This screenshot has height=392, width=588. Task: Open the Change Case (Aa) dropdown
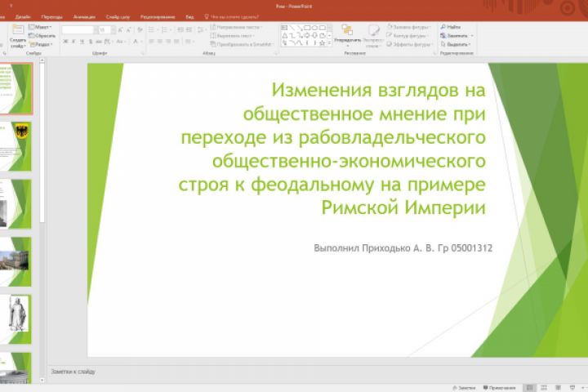click(x=120, y=42)
